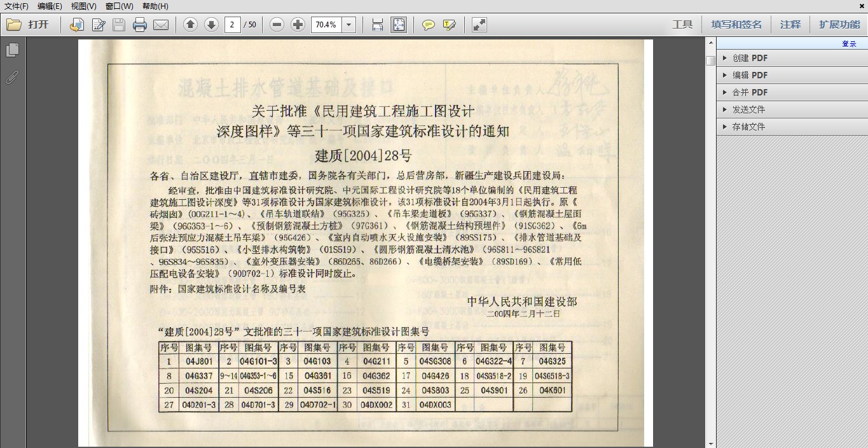Click the create PDF online icon
The image size is (868, 448).
tap(77, 25)
